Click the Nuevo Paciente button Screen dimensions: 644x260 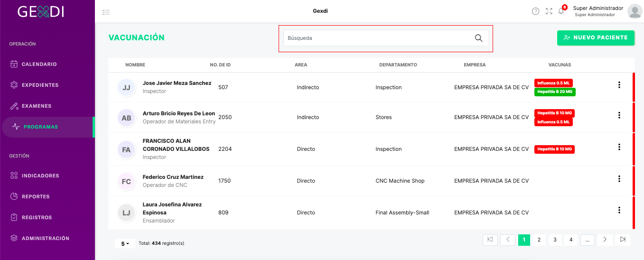coord(596,38)
